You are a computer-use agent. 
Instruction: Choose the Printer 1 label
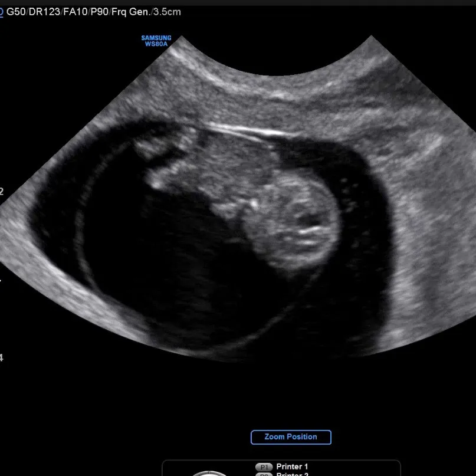tap(292, 467)
